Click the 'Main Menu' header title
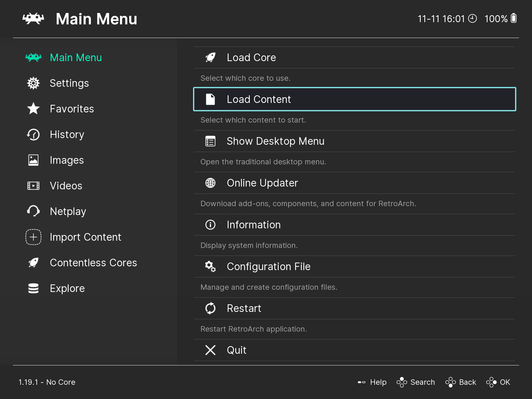Image resolution: width=532 pixels, height=399 pixels. click(96, 19)
